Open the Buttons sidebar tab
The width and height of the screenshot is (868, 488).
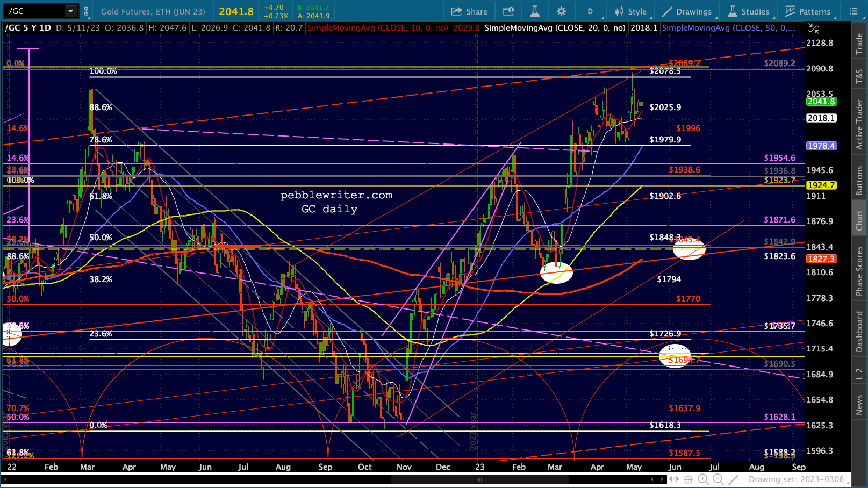(x=859, y=180)
